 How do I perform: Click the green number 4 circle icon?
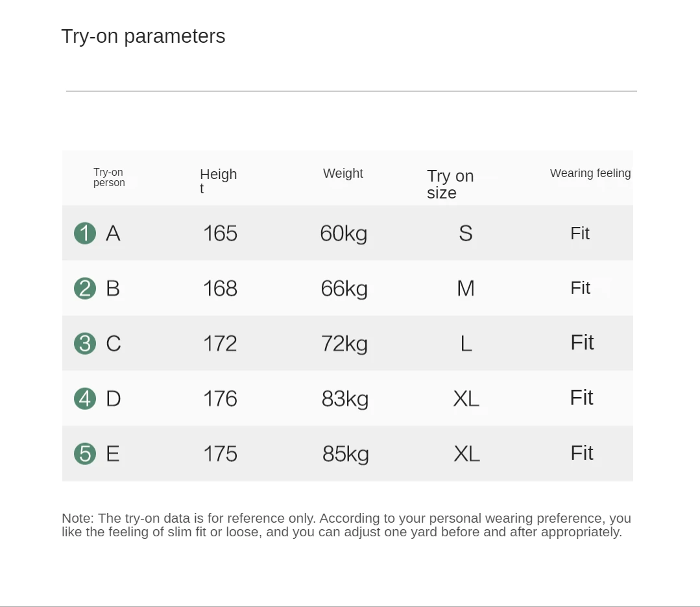click(x=85, y=398)
